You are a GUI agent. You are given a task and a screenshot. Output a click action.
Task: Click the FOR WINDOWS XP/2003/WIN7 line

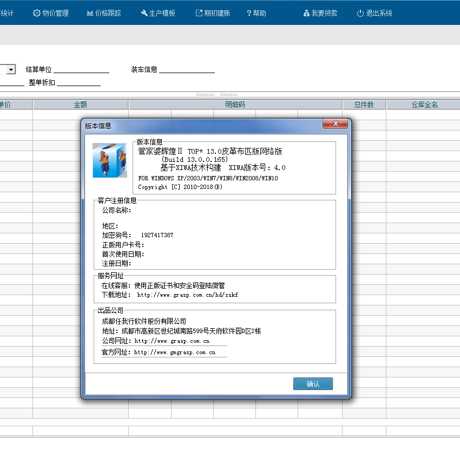click(208, 178)
